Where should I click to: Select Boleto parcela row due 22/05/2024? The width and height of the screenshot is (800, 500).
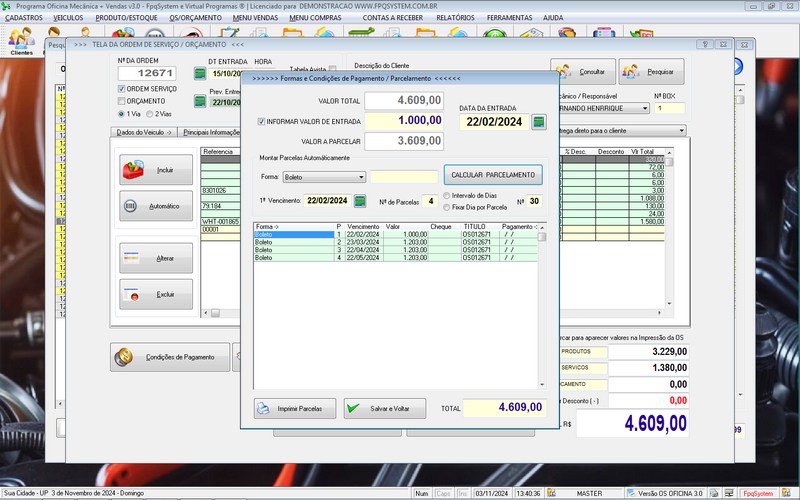pyautogui.click(x=396, y=258)
